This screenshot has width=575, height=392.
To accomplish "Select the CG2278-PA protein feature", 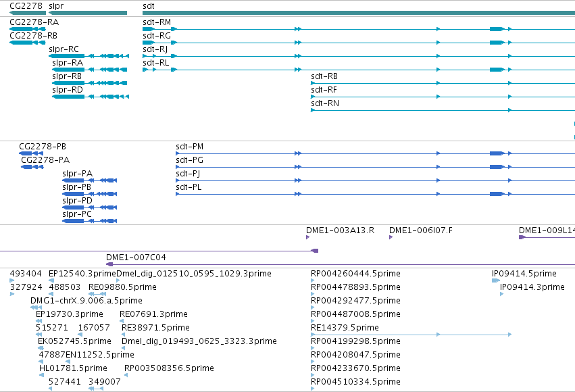I will (32, 167).
